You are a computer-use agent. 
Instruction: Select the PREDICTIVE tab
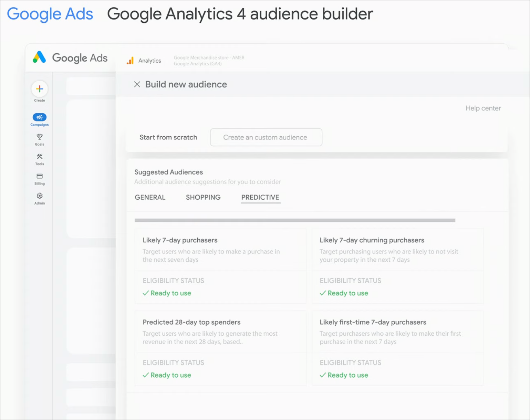coord(260,197)
